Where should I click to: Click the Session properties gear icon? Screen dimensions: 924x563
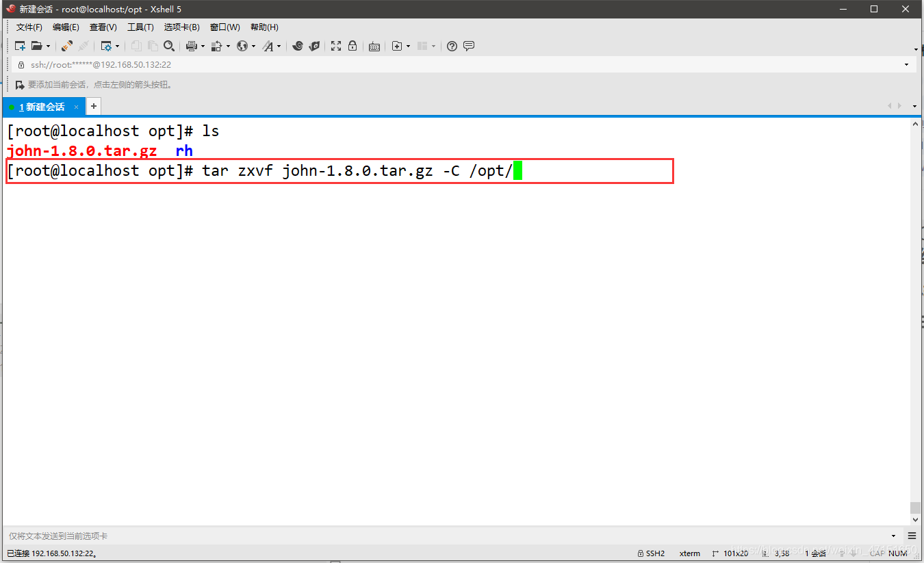[106, 46]
